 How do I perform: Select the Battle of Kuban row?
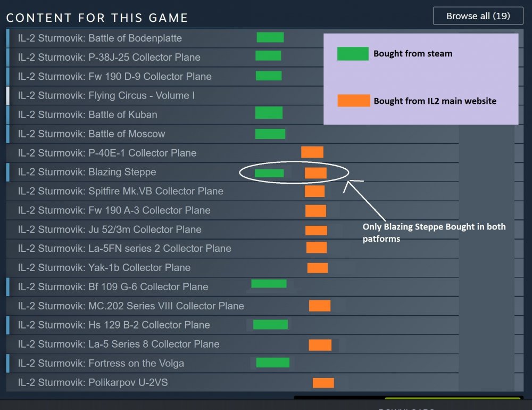click(88, 115)
